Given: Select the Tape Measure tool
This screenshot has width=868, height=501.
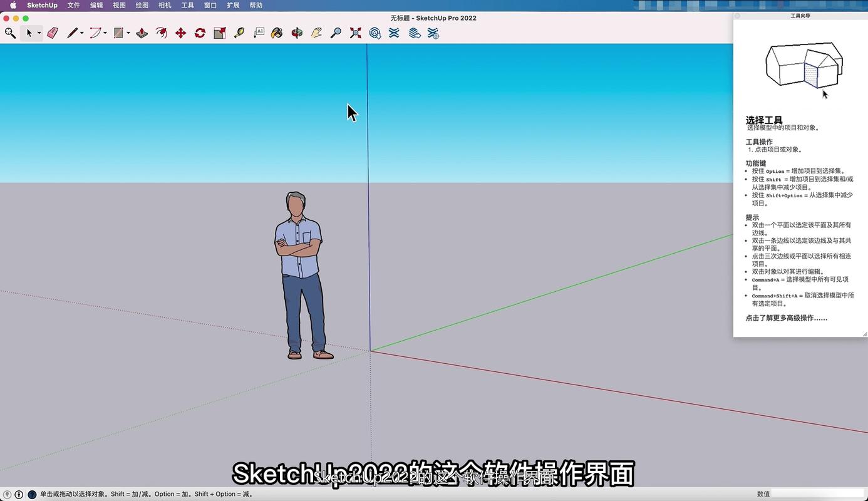Looking at the screenshot, I should click(x=239, y=33).
